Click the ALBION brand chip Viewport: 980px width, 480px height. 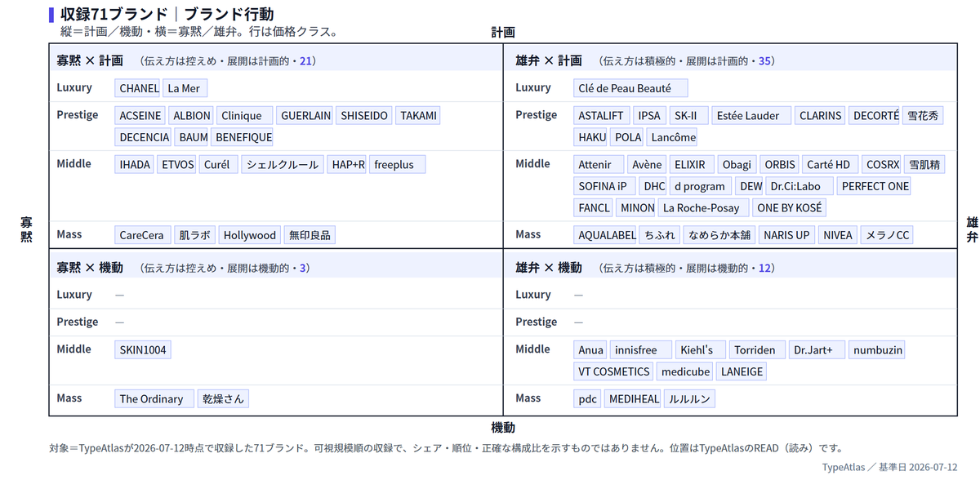(192, 116)
